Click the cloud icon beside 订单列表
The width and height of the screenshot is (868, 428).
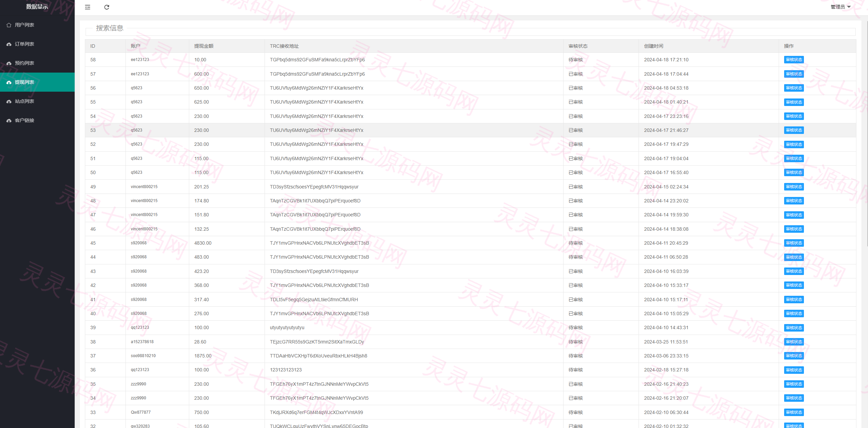coord(9,44)
